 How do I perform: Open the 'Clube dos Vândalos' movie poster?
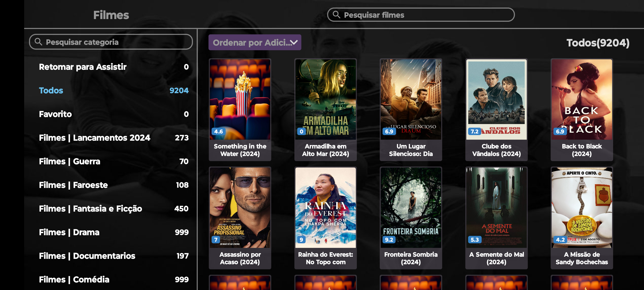(496, 99)
